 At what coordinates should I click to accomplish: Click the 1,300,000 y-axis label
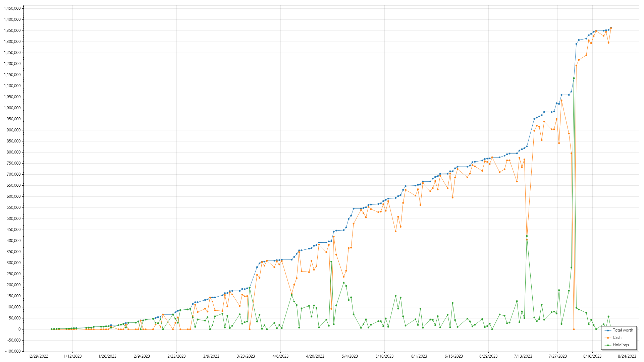[x=12, y=42]
